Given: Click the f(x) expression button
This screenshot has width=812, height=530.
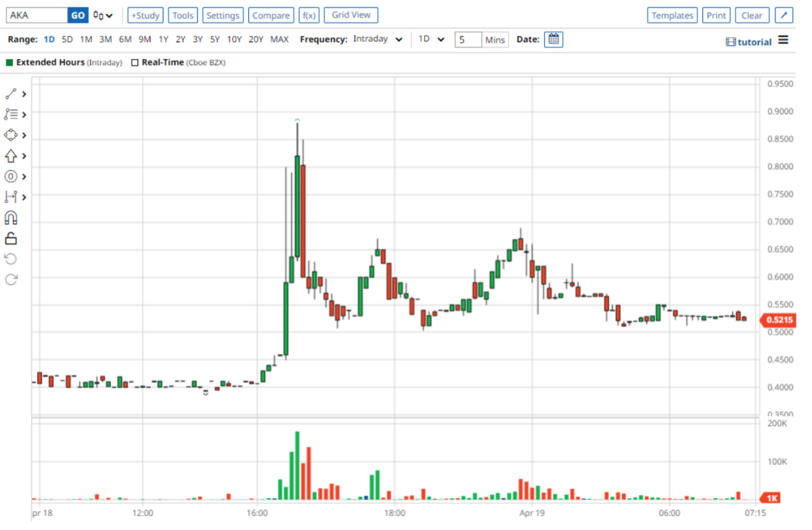Looking at the screenshot, I should click(309, 15).
